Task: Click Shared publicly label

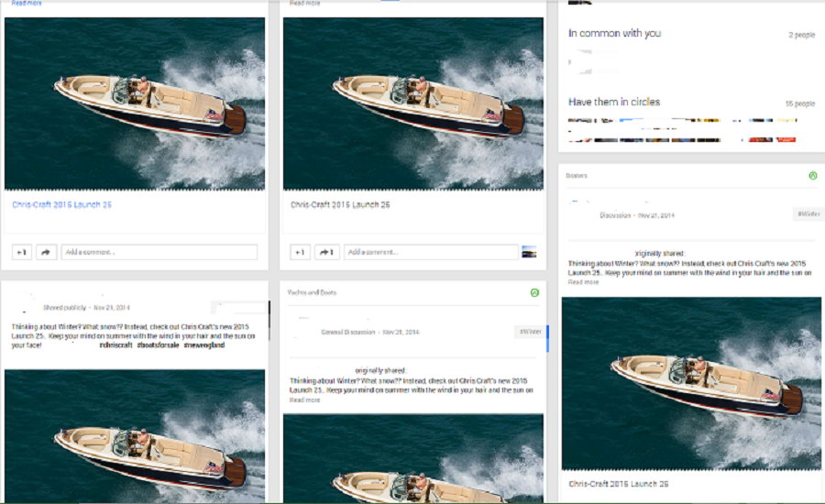Action: pos(64,308)
